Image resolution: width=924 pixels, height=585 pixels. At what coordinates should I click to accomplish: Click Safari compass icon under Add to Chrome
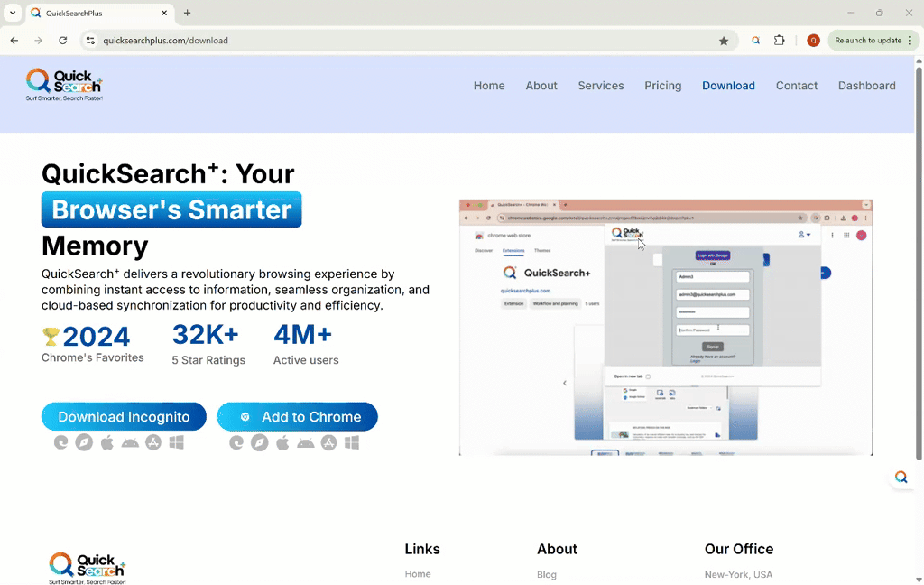tap(259, 442)
